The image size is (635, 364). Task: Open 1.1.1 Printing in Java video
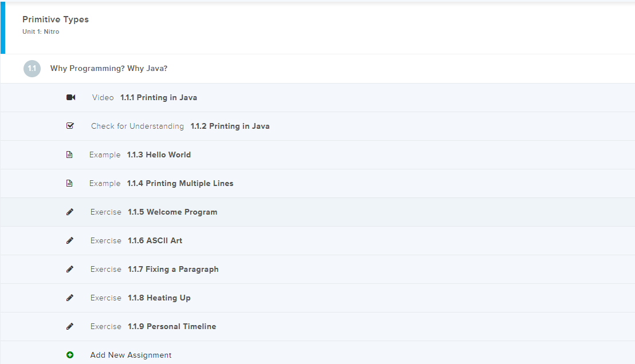[158, 97]
